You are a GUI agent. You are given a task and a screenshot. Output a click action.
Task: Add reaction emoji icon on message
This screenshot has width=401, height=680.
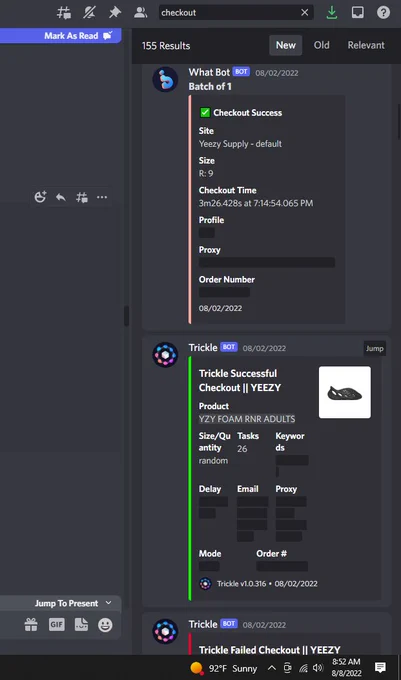[40, 197]
